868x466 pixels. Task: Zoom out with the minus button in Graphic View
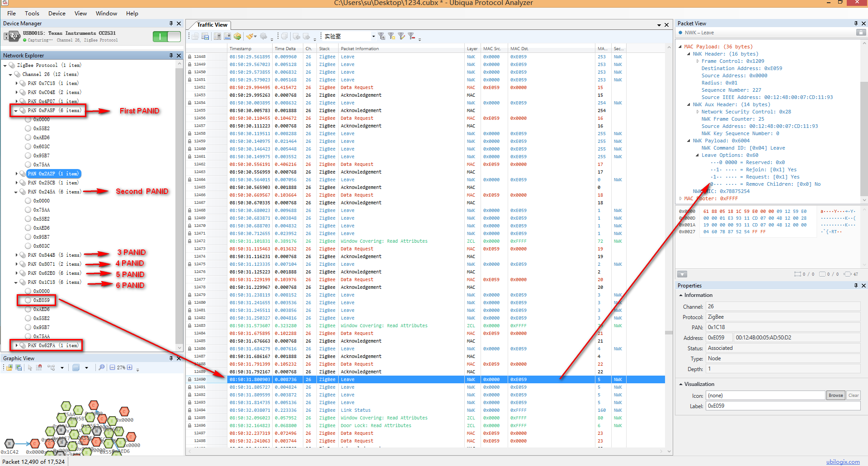point(112,367)
